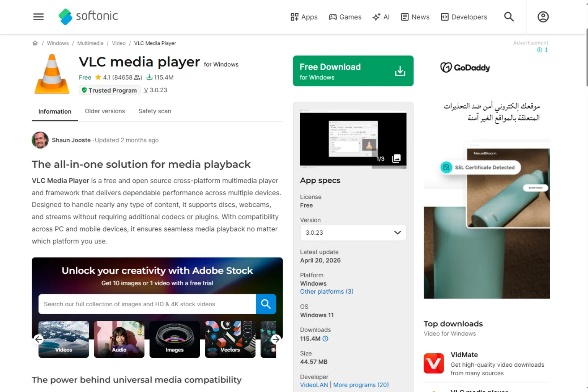Open the hamburger menu icon
This screenshot has height=392, width=588.
coord(38,17)
